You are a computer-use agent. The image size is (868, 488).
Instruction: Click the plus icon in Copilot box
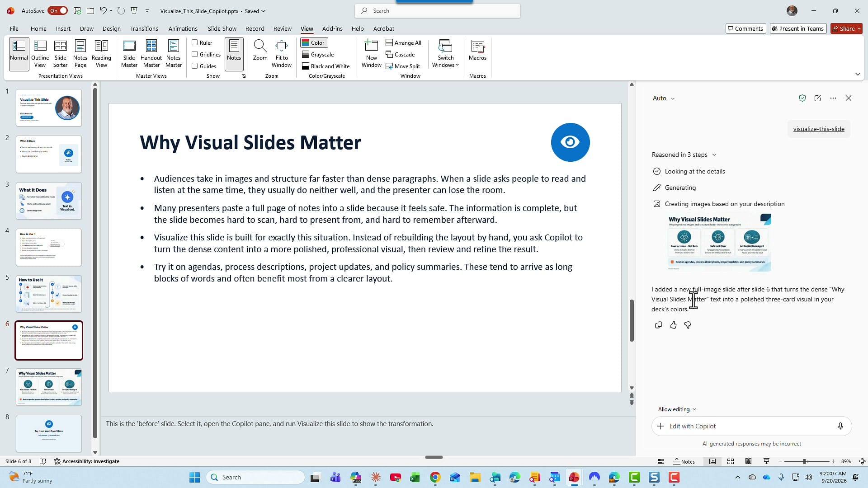660,426
